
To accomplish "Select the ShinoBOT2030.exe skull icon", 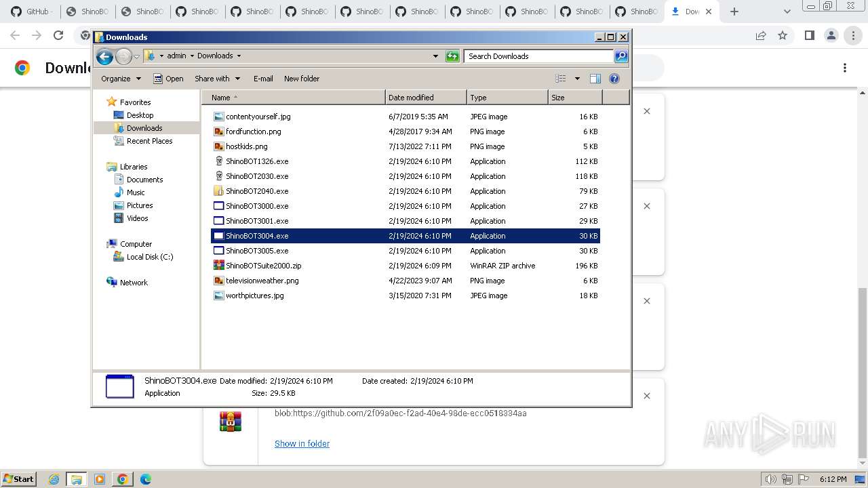I will coord(218,176).
